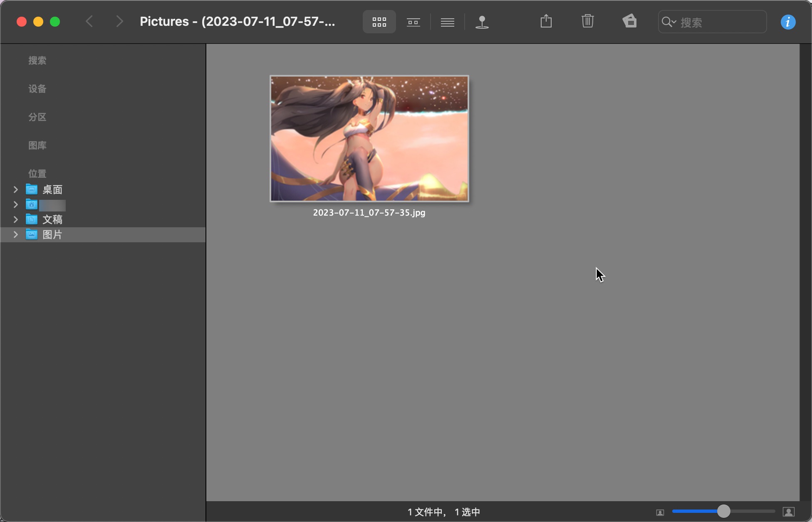Go back with the left arrow

coord(89,21)
